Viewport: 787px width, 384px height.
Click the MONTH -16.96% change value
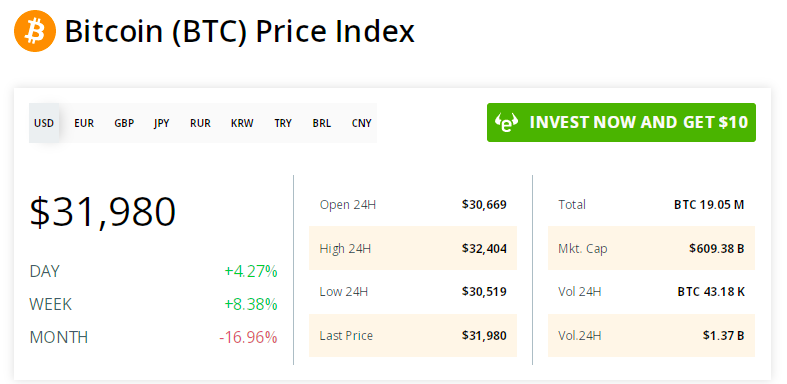(x=248, y=337)
